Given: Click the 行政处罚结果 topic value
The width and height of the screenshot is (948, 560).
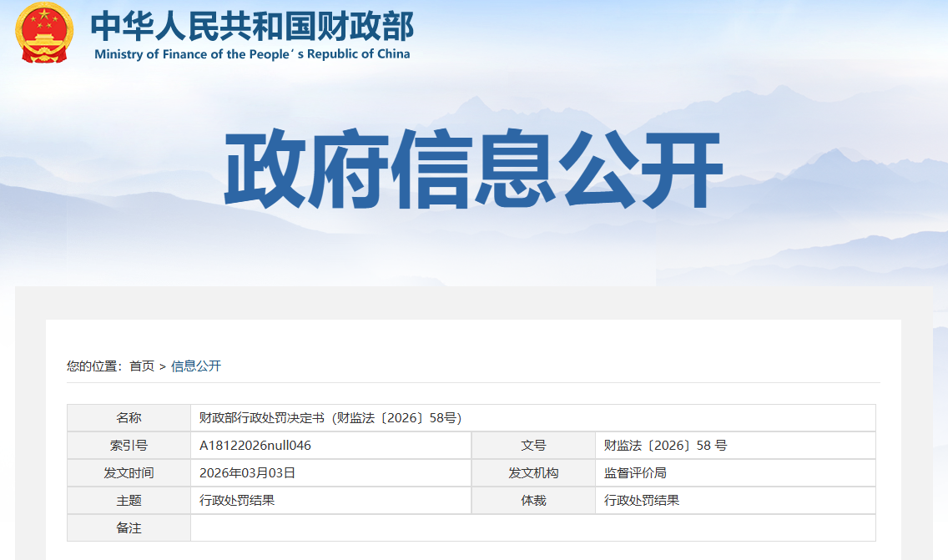Looking at the screenshot, I should (x=235, y=500).
